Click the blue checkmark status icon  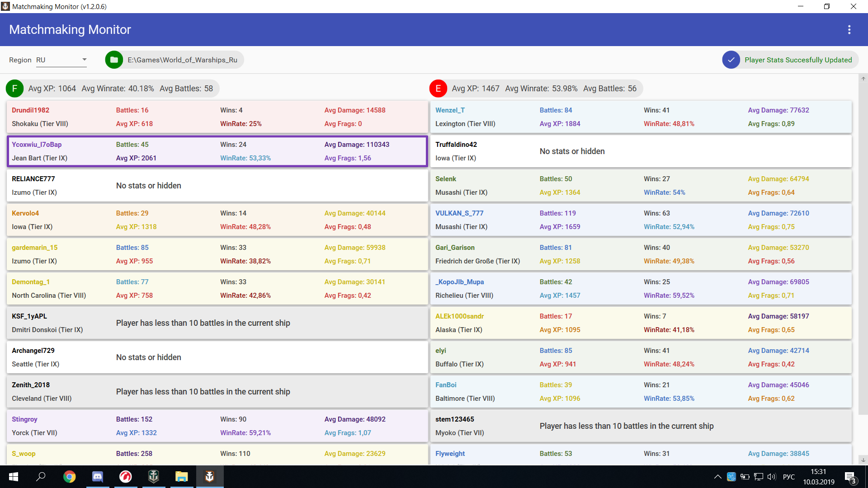point(731,60)
